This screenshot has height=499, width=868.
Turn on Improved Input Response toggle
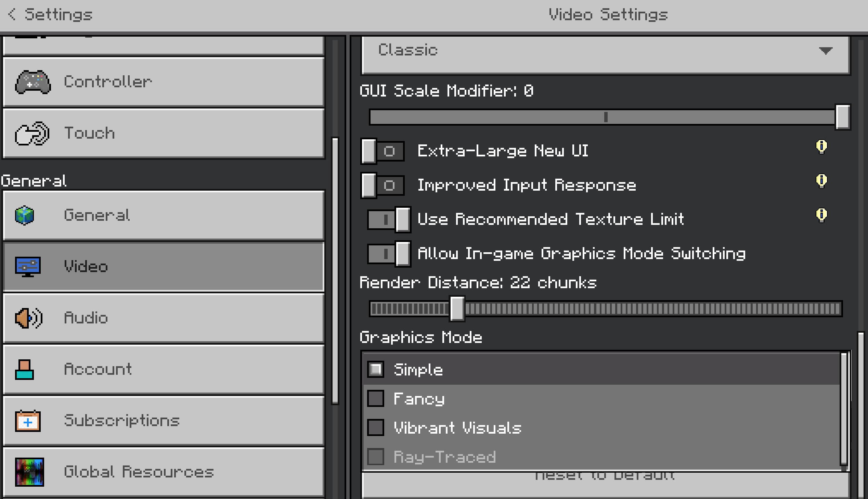(x=382, y=185)
